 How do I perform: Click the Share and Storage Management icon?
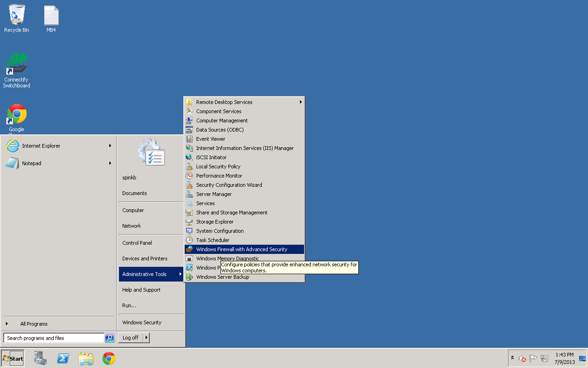[189, 213]
